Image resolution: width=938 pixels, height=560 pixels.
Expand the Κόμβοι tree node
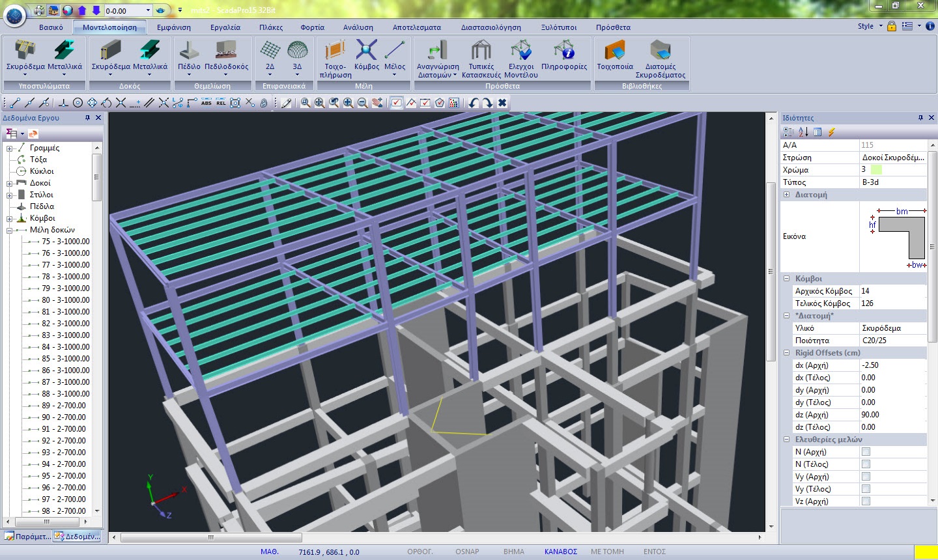pyautogui.click(x=10, y=218)
